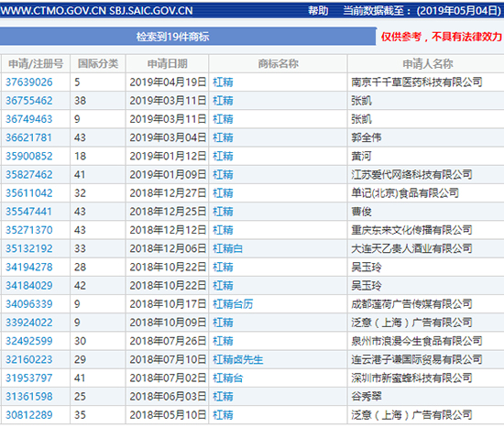
Task: Open registration number 36755462
Action: (29, 101)
